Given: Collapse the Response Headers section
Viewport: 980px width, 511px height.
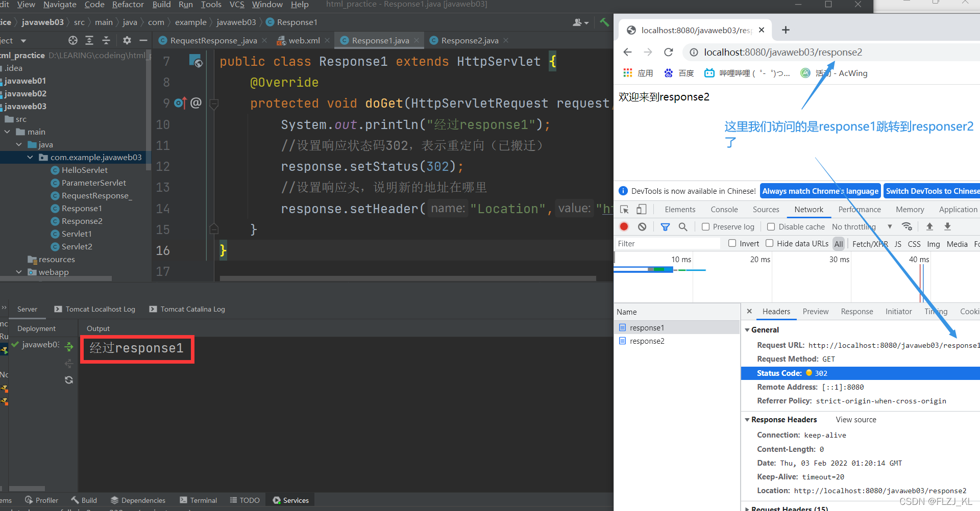Looking at the screenshot, I should click(747, 420).
